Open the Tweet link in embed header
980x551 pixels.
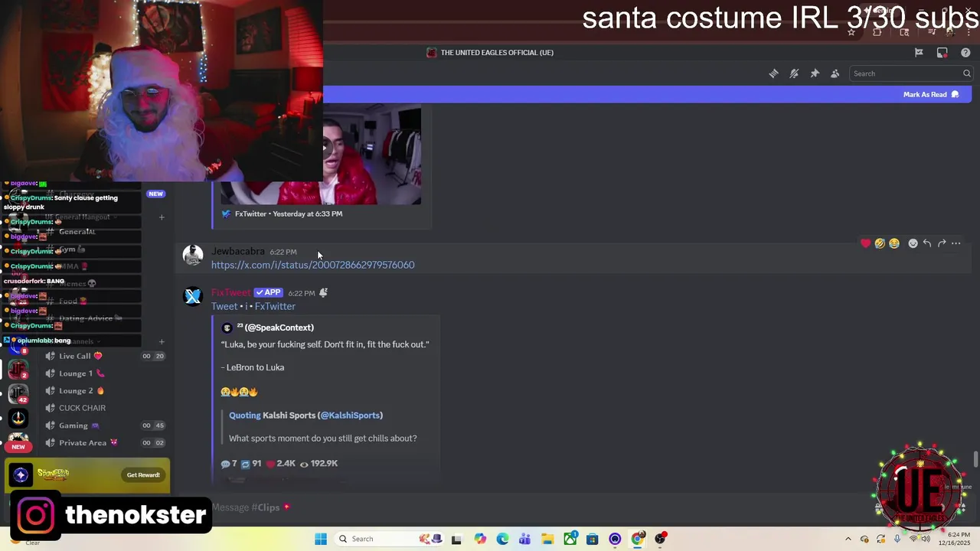[224, 306]
